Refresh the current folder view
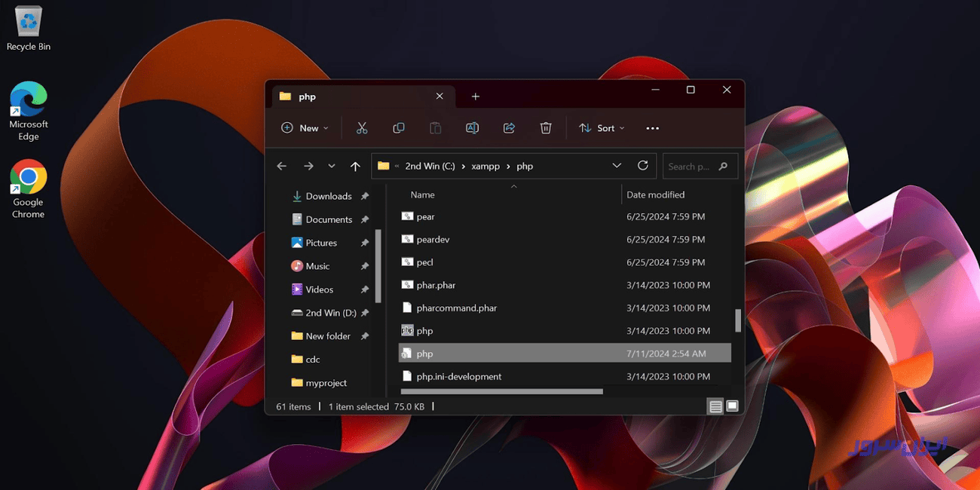This screenshot has height=490, width=980. 642,166
